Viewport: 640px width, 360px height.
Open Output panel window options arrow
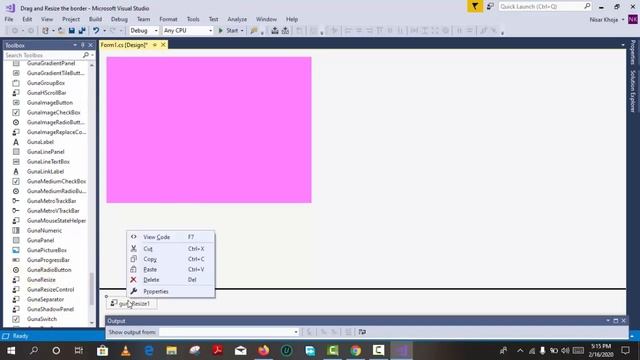tap(608, 321)
